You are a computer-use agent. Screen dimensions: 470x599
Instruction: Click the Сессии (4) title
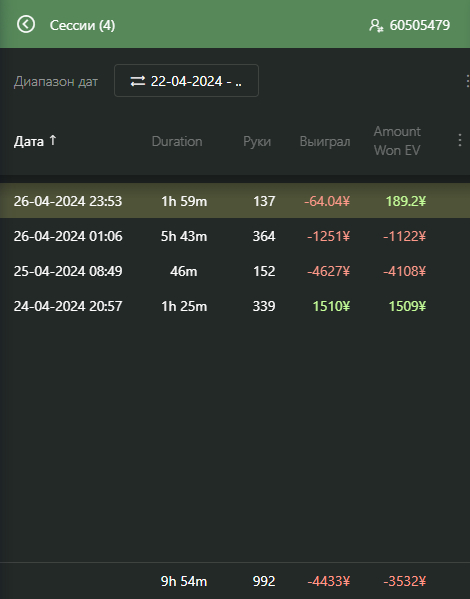[x=82, y=25]
